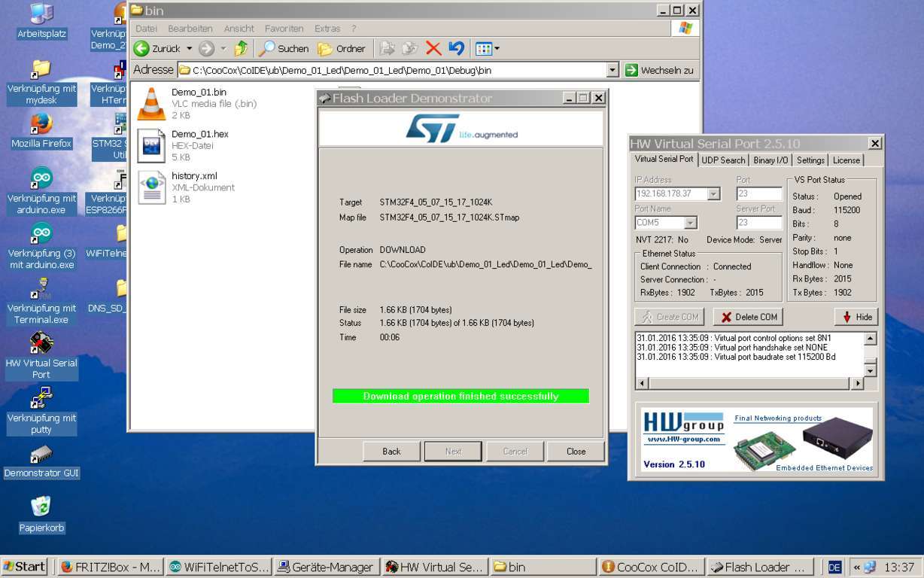This screenshot has height=578, width=924.
Task: Expand the Zurück history dropdown arrow
Action: click(x=189, y=49)
